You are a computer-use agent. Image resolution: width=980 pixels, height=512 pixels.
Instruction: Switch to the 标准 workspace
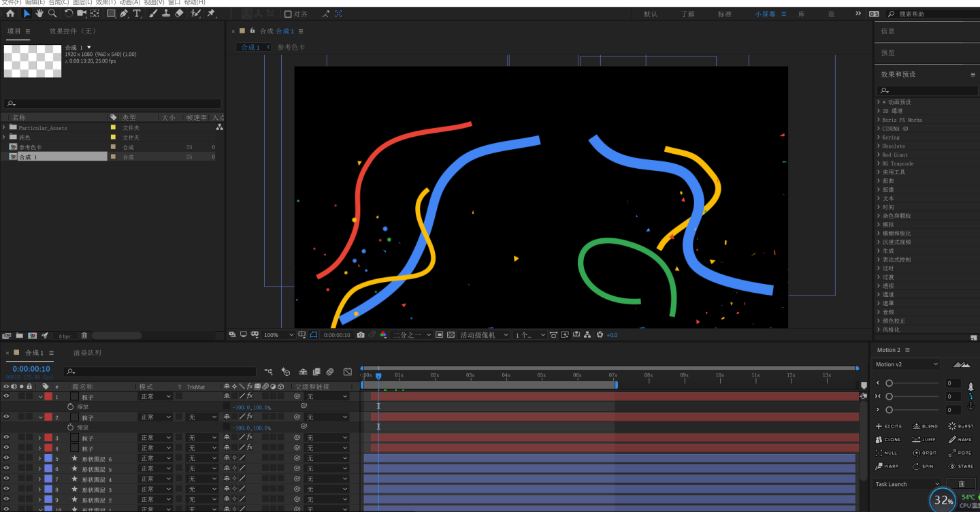(x=725, y=14)
